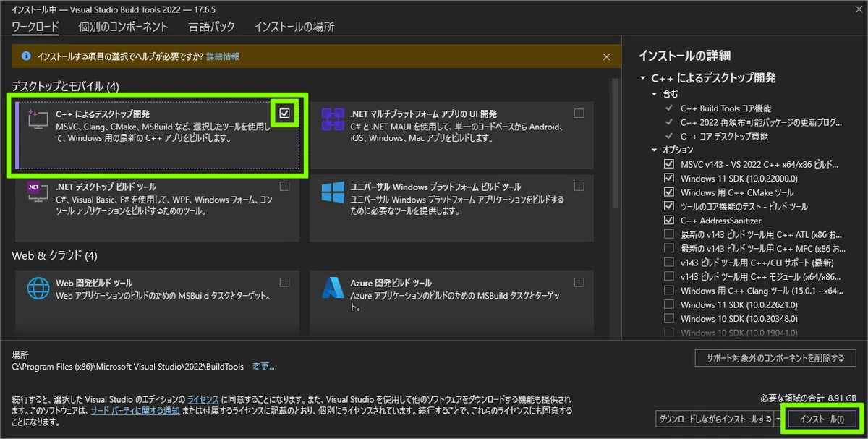Enable C++/CLI サポート option checkbox

668,263
